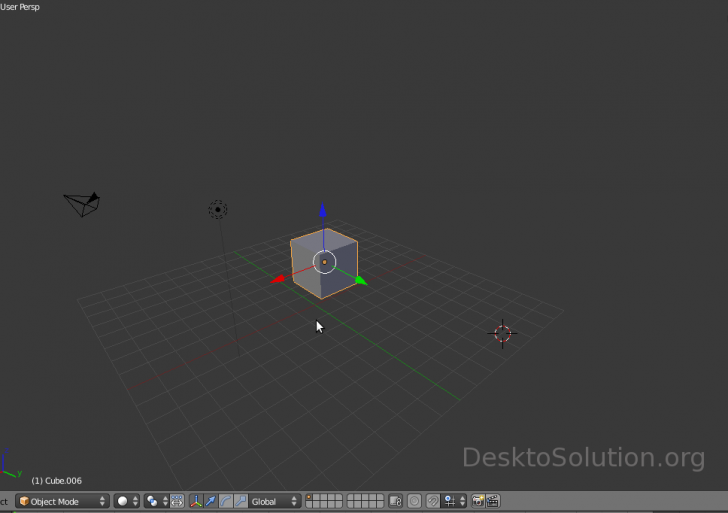Enable the translate manipulator arrow icon
The height and width of the screenshot is (513, 728).
coord(211,501)
